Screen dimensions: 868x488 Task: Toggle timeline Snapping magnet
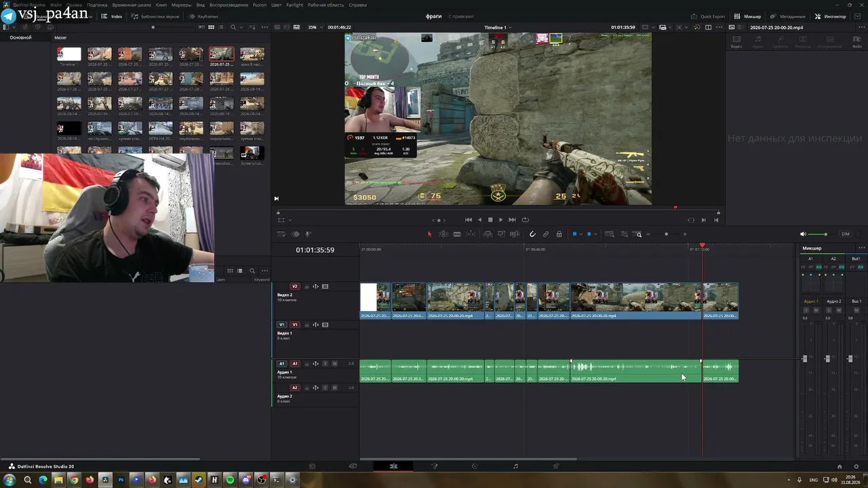532,234
